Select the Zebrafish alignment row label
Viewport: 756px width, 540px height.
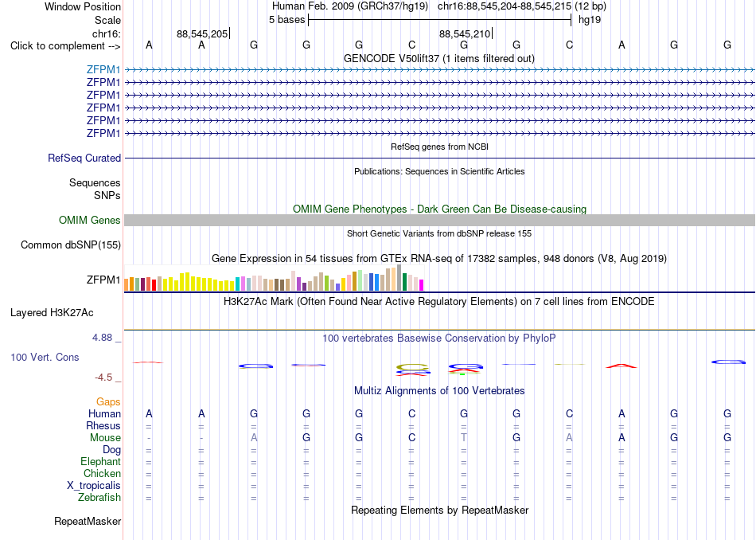pos(99,497)
